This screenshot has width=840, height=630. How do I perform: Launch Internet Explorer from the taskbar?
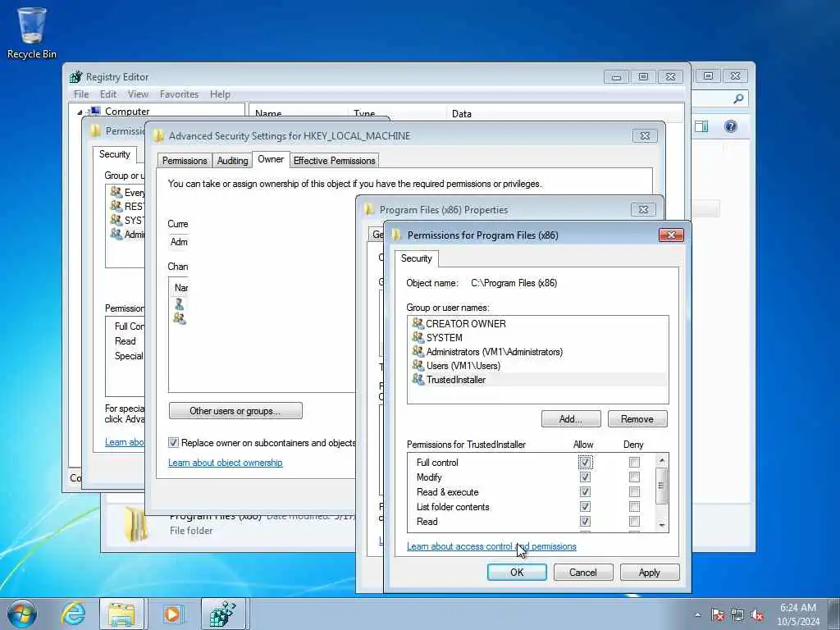[72, 614]
